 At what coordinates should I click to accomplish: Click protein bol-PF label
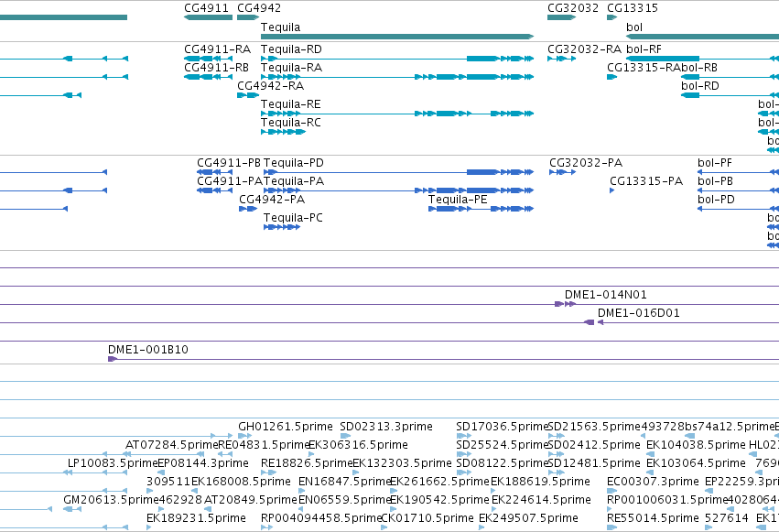[x=714, y=163]
